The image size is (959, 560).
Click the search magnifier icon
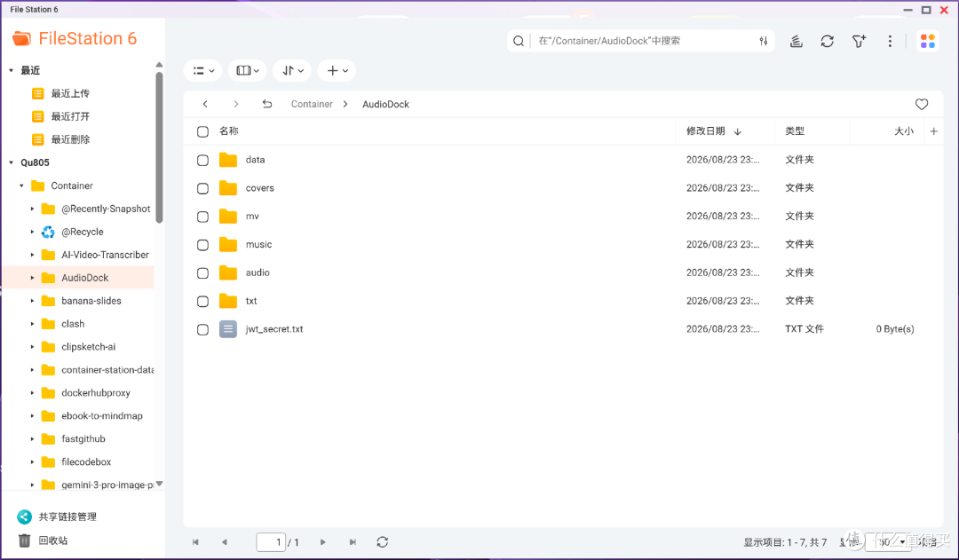point(518,41)
